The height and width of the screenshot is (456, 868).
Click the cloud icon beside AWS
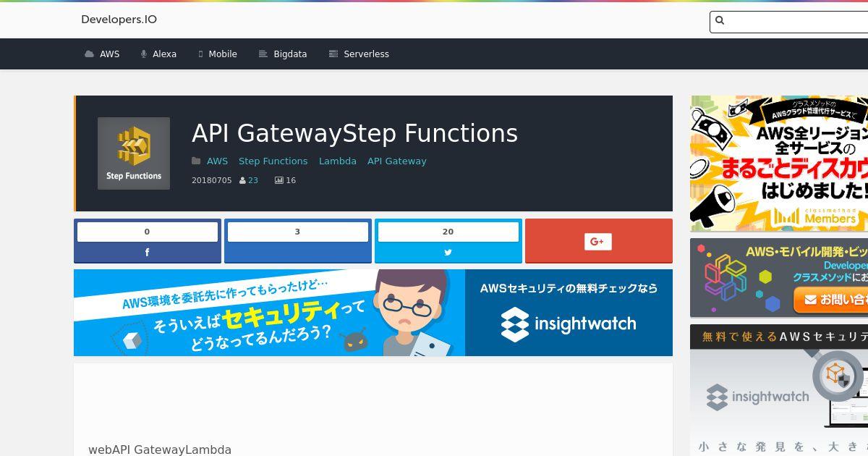coord(89,54)
